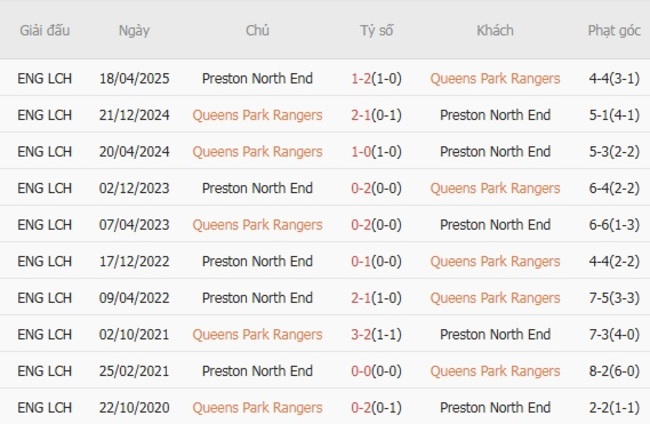The height and width of the screenshot is (424, 650).
Task: Click ENG LCH in the 02/12/2023 row
Action: pyautogui.click(x=45, y=188)
